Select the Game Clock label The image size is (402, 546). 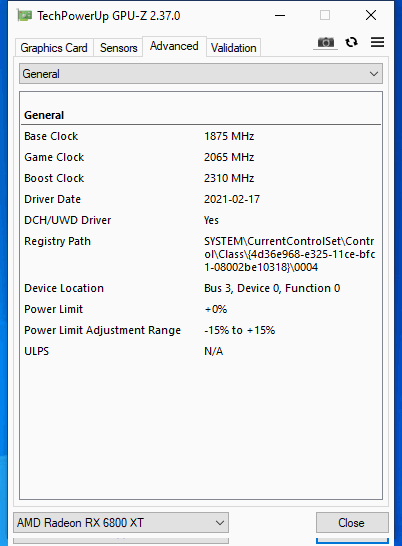pos(54,157)
